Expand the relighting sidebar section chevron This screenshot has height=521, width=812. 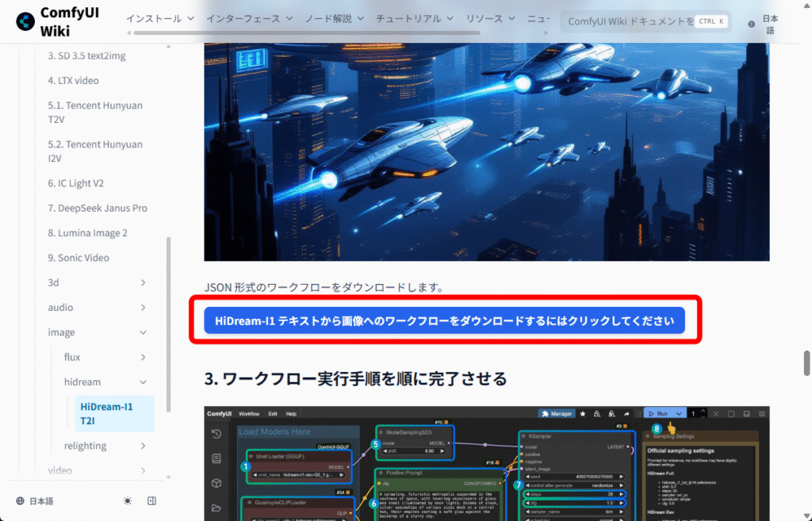(x=143, y=446)
